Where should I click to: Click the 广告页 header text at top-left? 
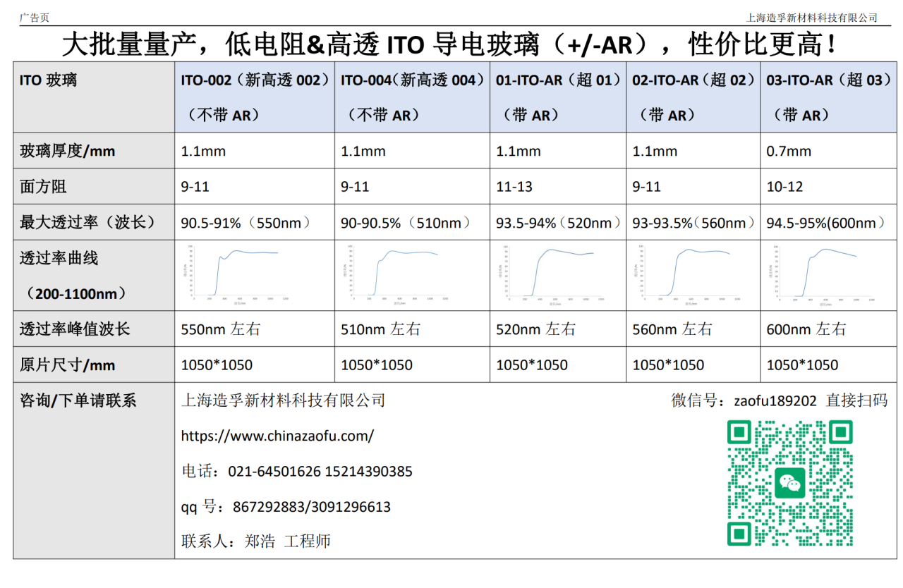pos(35,18)
